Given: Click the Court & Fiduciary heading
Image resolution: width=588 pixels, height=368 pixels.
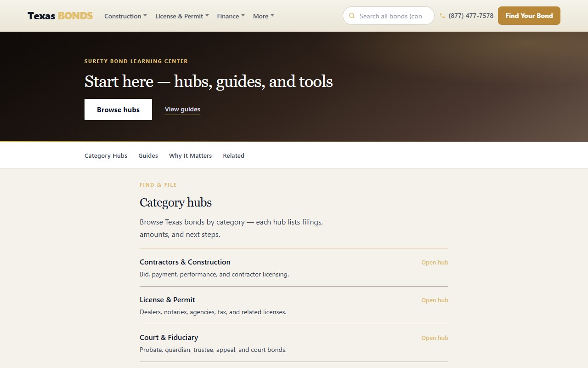Looking at the screenshot, I should click(169, 338).
